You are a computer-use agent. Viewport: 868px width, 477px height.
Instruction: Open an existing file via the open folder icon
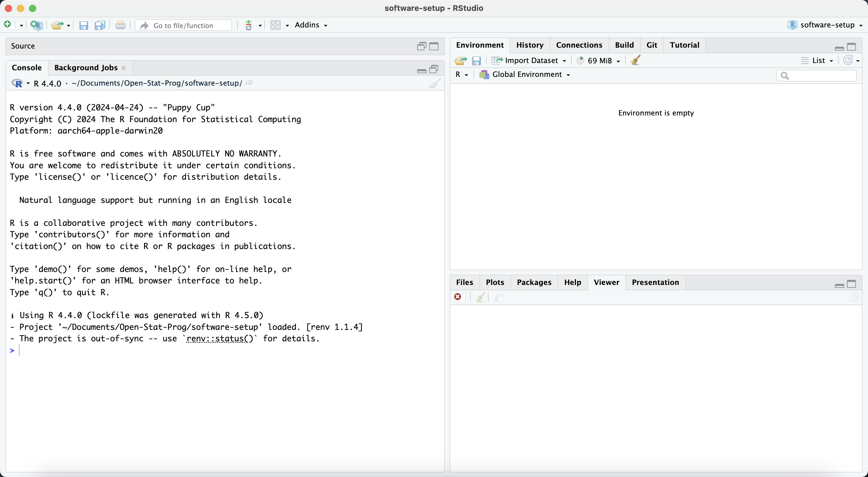click(x=57, y=25)
